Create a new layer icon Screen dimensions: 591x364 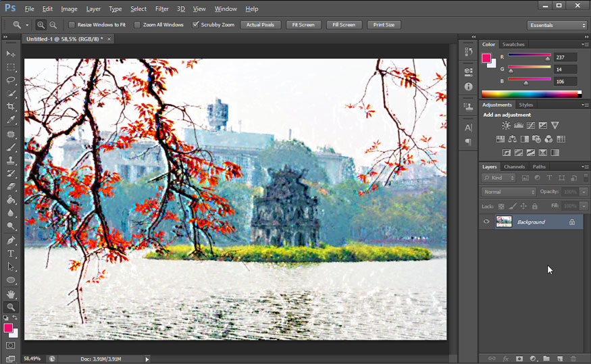click(x=559, y=358)
